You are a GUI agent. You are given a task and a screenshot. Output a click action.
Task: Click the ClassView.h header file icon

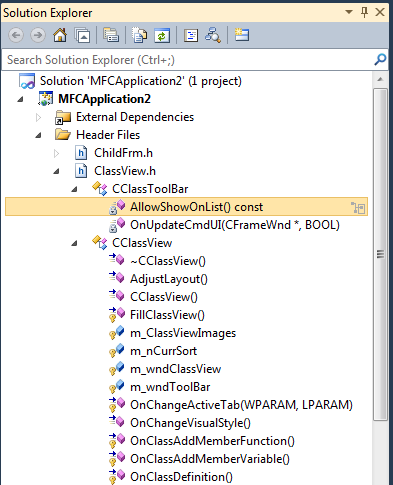tap(81, 171)
